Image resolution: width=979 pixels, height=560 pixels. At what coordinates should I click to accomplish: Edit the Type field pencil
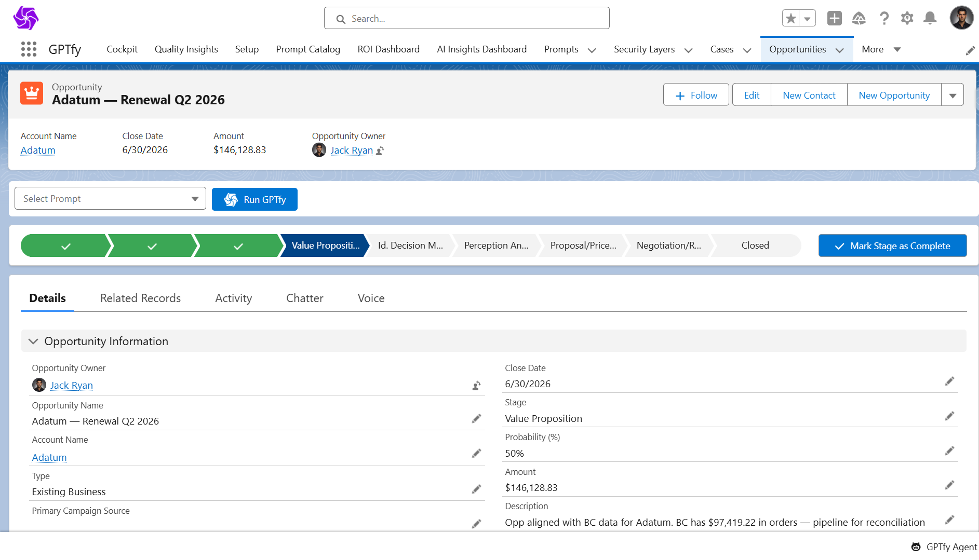[476, 489]
